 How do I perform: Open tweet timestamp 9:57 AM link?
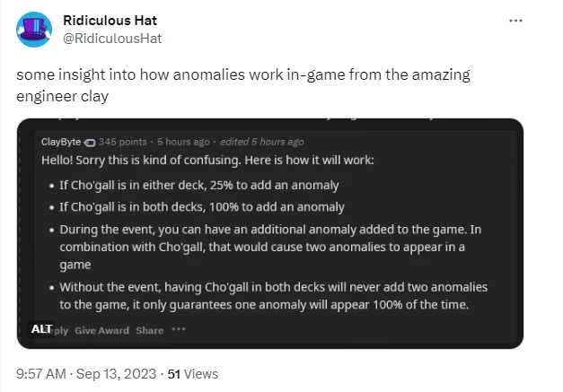tap(41, 374)
